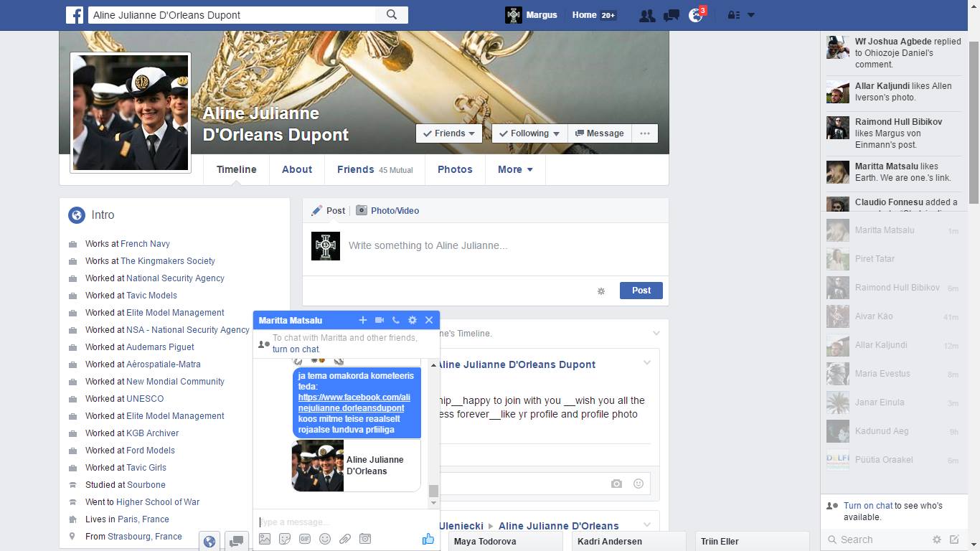Click emoji smiley in comment box
The height and width of the screenshot is (551, 980).
point(639,484)
